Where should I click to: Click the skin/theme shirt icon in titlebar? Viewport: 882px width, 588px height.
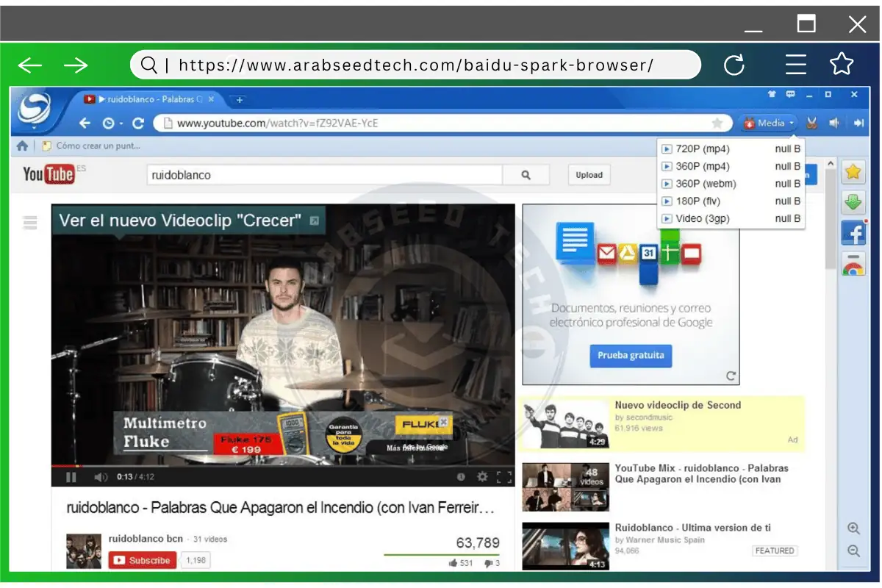pyautogui.click(x=772, y=95)
